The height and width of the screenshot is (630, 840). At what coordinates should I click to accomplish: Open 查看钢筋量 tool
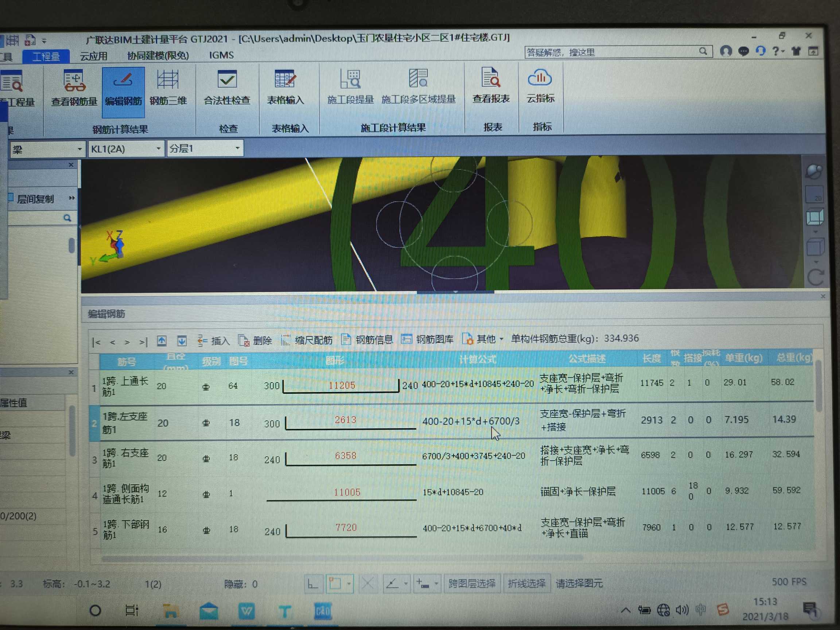point(74,88)
